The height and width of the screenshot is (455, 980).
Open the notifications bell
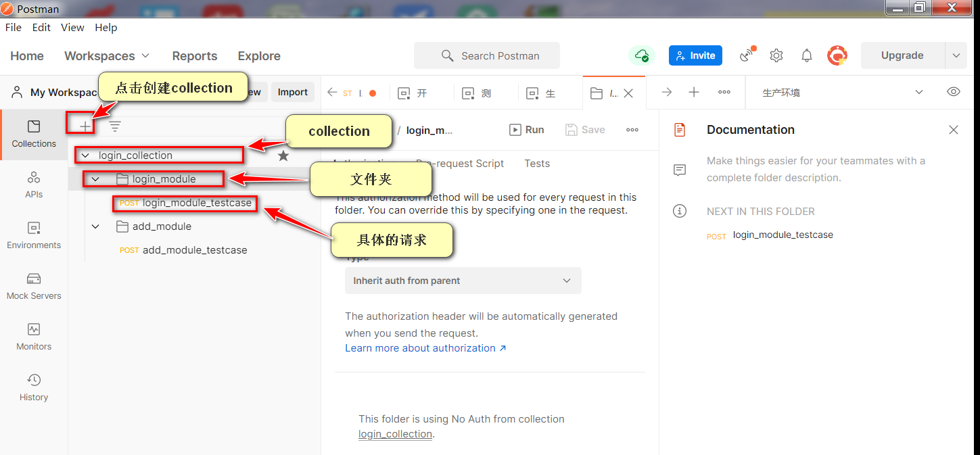[807, 55]
